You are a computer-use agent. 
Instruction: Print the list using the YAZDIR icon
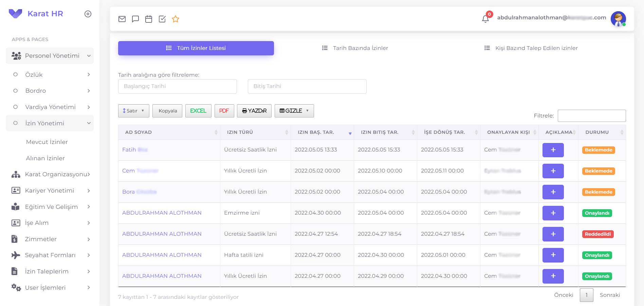254,110
